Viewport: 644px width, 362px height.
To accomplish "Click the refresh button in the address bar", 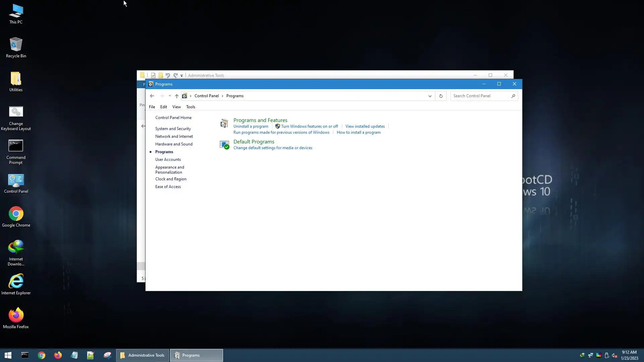I will click(441, 96).
